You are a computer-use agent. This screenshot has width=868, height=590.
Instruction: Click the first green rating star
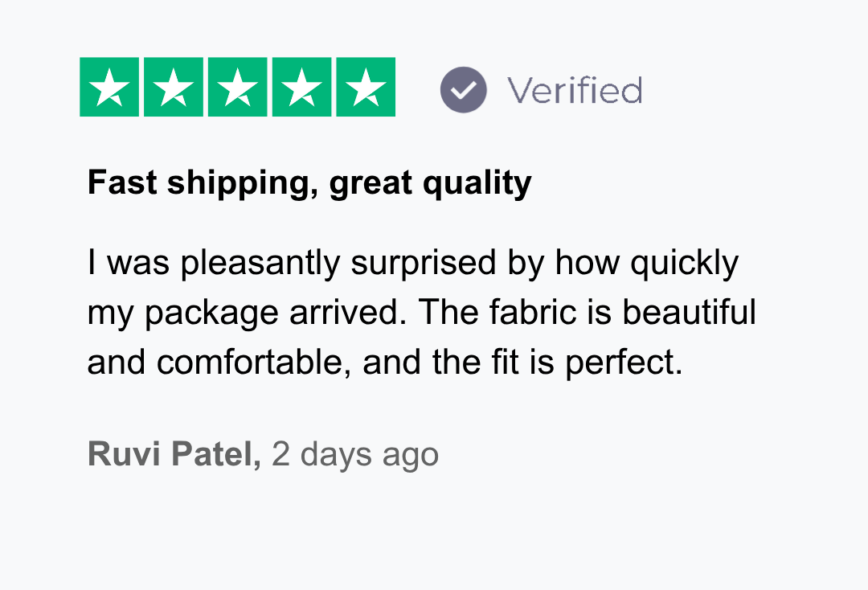coord(109,88)
